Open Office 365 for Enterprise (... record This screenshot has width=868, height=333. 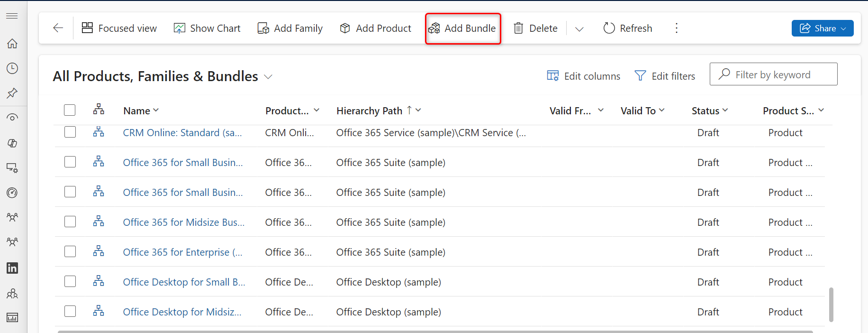point(182,252)
